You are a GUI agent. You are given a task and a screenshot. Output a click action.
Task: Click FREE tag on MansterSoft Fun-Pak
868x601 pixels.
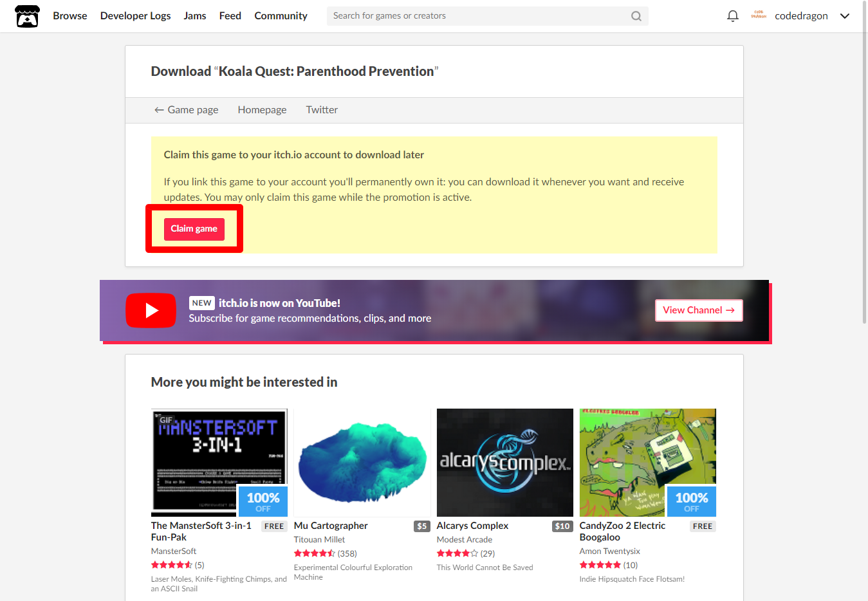coord(274,526)
